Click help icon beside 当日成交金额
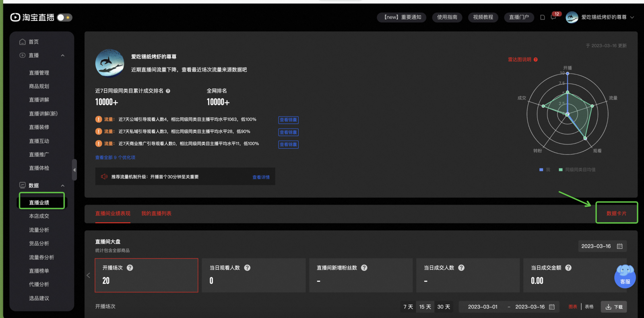The image size is (644, 318). click(568, 268)
